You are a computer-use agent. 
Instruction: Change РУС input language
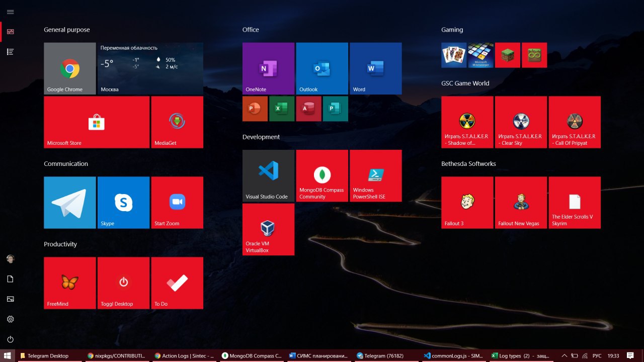597,355
